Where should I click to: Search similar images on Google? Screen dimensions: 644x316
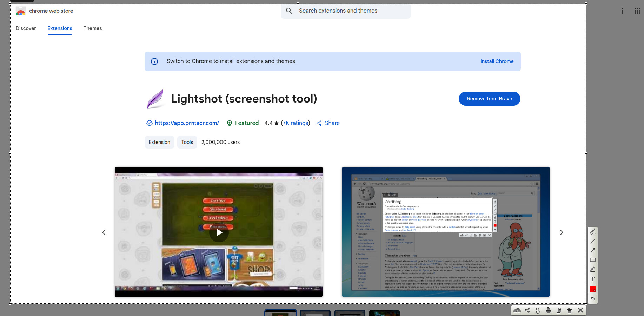pos(538,310)
